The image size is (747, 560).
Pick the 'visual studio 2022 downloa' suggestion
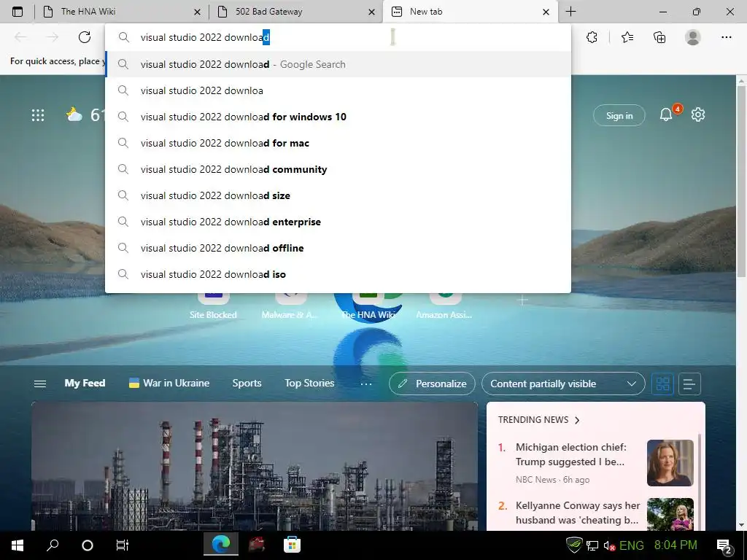(x=338, y=90)
